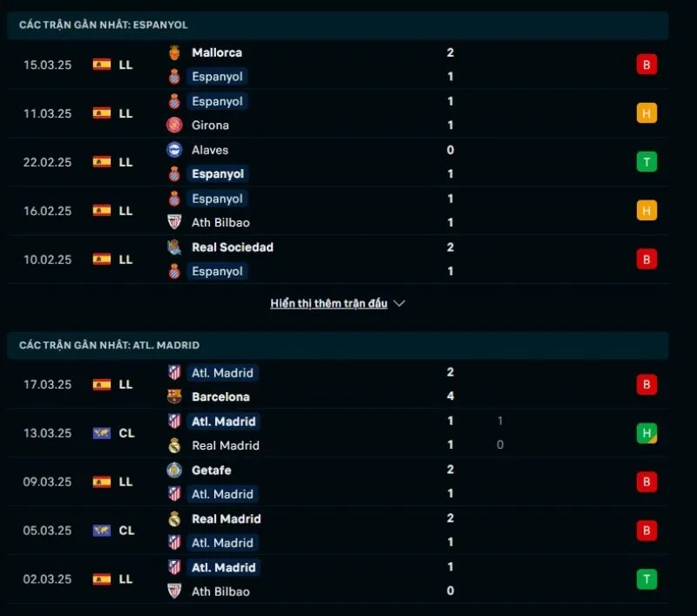Click the Barcelona club crest icon
This screenshot has height=616, width=697.
[174, 396]
